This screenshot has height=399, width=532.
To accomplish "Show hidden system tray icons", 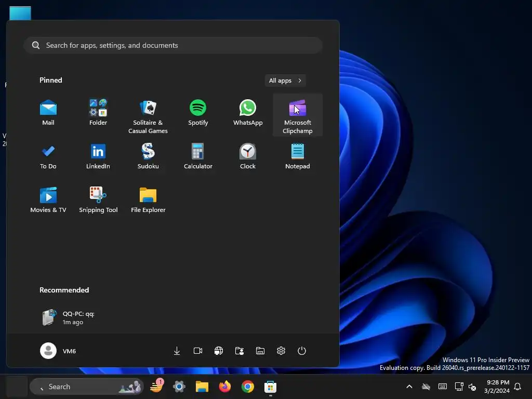I will [x=409, y=387].
